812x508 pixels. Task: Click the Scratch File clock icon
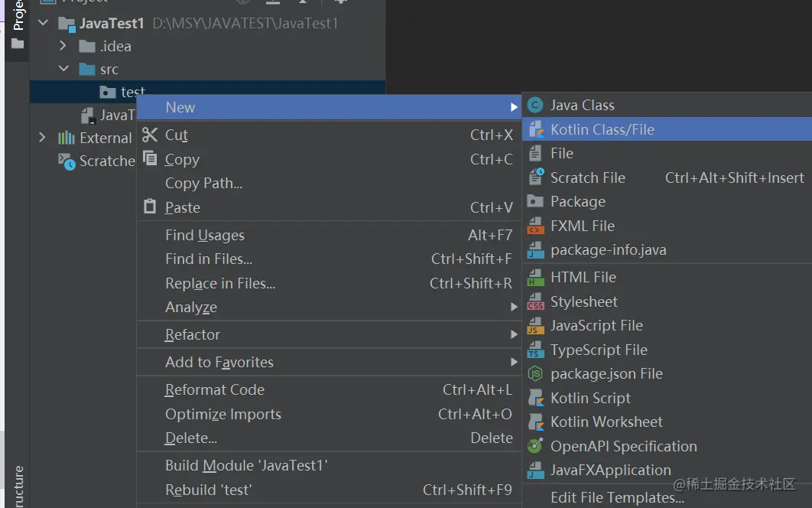point(536,177)
